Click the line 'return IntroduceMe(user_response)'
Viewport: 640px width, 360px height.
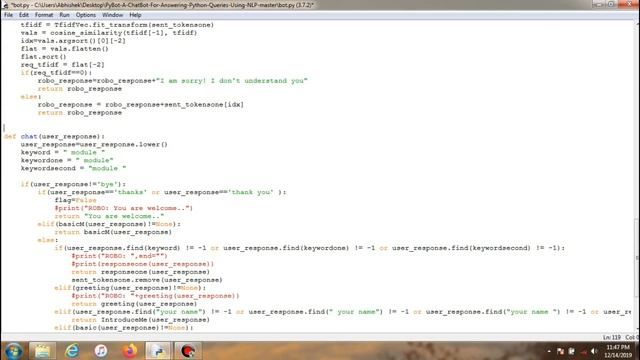coord(140,320)
